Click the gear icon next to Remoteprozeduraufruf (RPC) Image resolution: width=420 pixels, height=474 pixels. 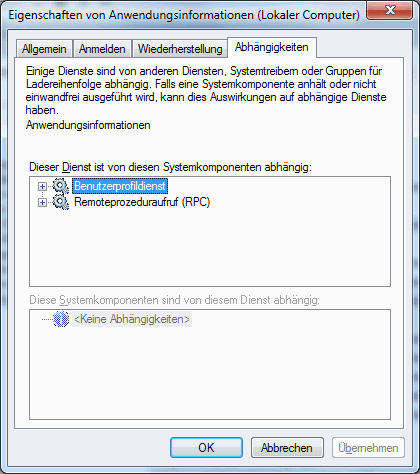61,202
